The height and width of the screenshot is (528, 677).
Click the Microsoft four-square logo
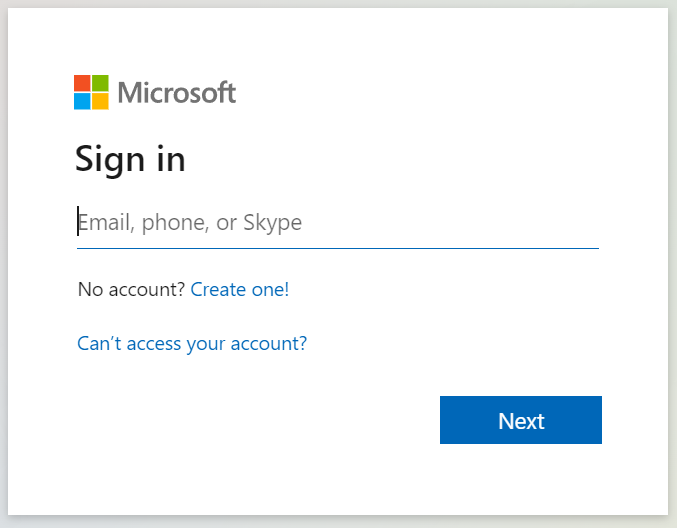click(x=91, y=92)
